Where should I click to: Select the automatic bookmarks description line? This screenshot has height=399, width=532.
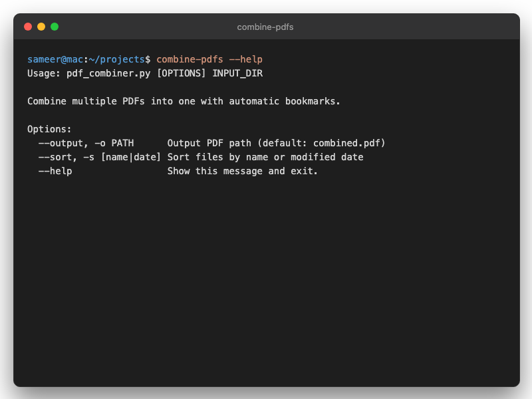point(183,101)
